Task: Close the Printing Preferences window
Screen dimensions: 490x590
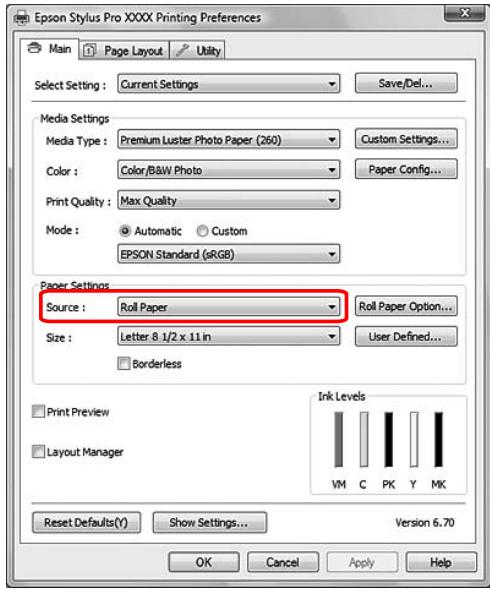Action: coord(464,14)
